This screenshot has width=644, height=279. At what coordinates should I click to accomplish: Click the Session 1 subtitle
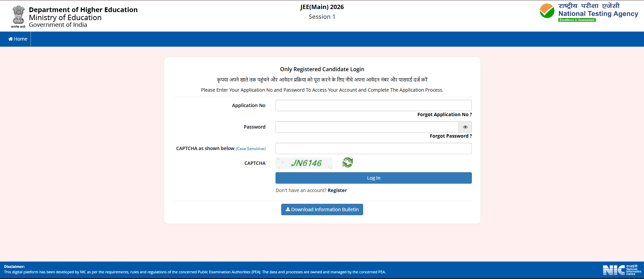tap(322, 17)
